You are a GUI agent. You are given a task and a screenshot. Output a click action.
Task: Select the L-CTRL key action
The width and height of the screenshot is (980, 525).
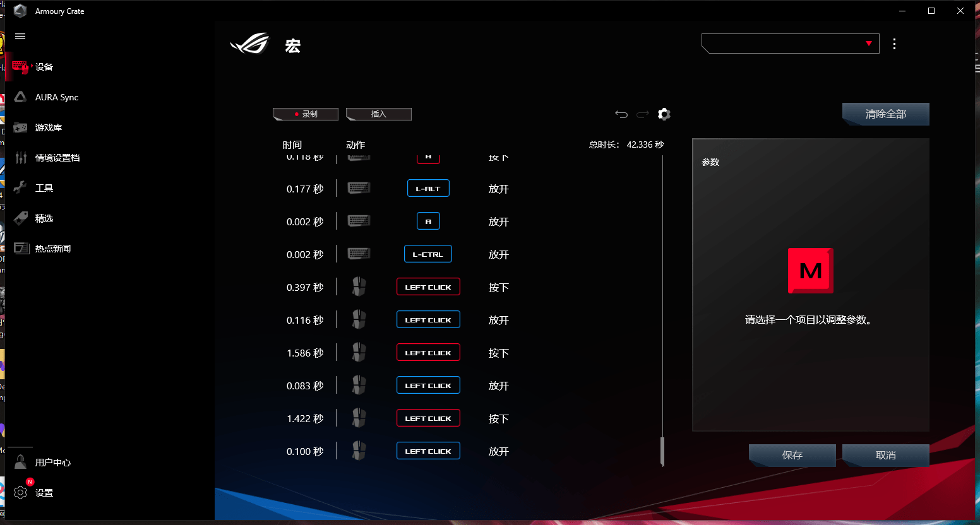(x=427, y=254)
